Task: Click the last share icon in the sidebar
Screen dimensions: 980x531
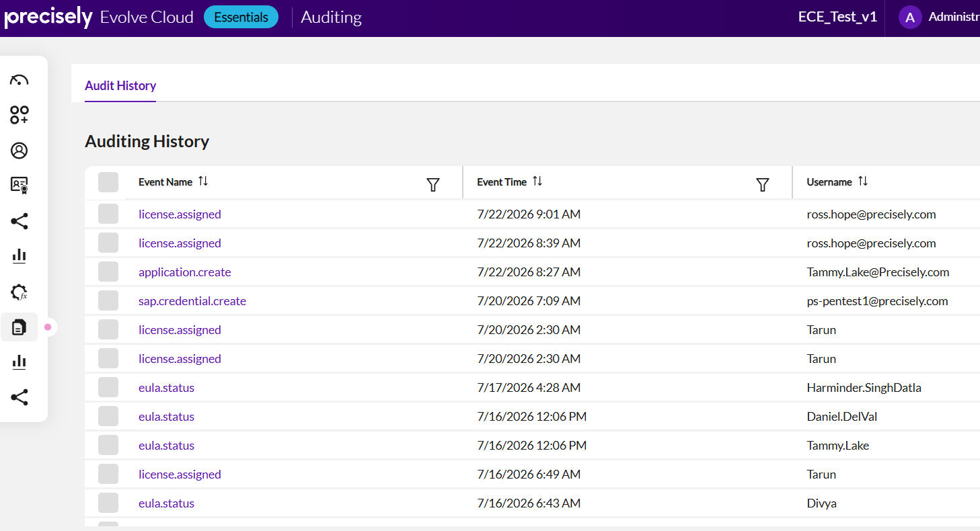Action: point(20,397)
